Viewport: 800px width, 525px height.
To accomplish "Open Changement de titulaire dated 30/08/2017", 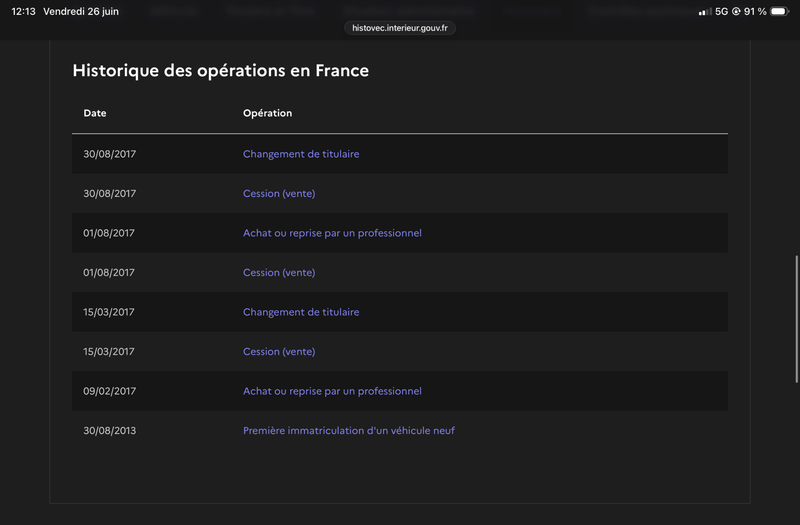I will pyautogui.click(x=301, y=154).
